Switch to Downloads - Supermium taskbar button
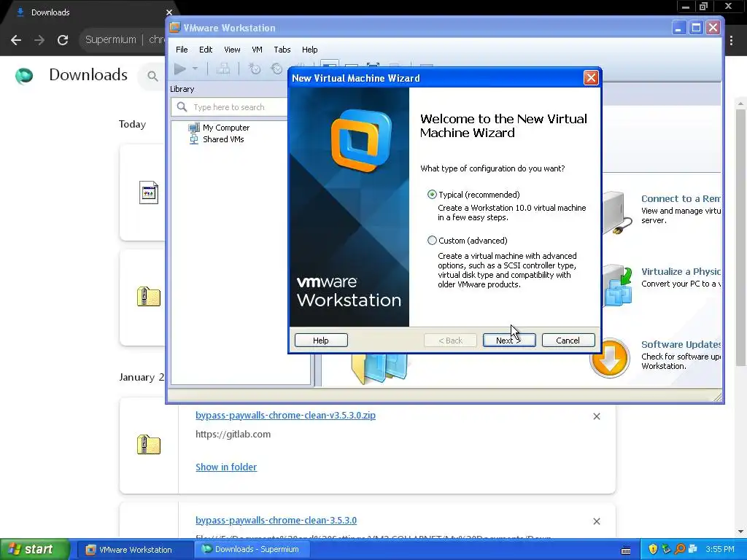The image size is (747, 560). (252, 550)
